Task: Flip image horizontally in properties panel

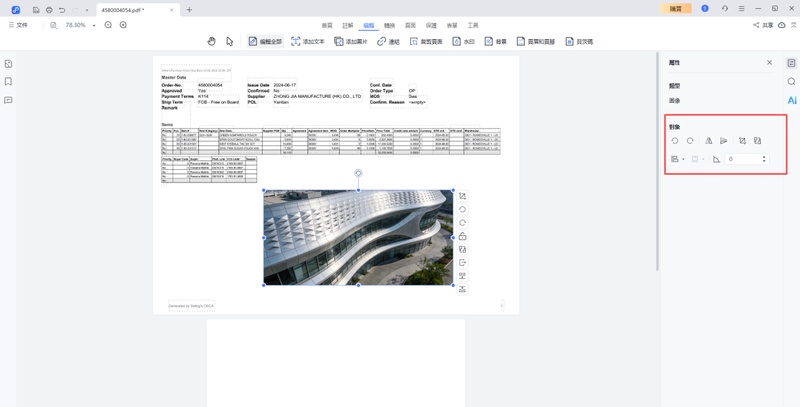Action: tap(709, 141)
